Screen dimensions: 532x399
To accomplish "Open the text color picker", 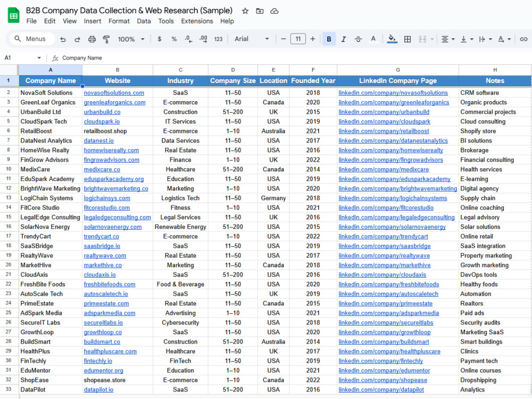I will pyautogui.click(x=373, y=39).
